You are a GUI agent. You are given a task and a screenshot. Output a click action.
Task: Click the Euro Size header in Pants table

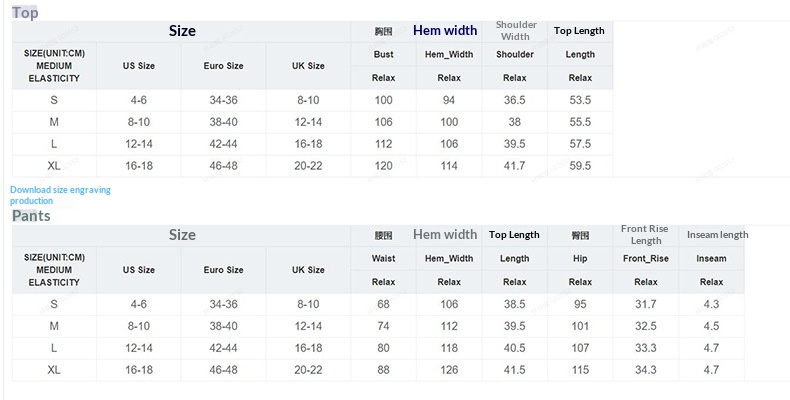[x=223, y=270]
